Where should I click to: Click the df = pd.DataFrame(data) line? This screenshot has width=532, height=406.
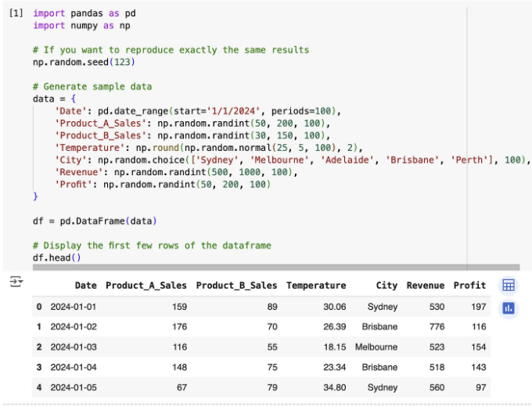[x=95, y=221]
